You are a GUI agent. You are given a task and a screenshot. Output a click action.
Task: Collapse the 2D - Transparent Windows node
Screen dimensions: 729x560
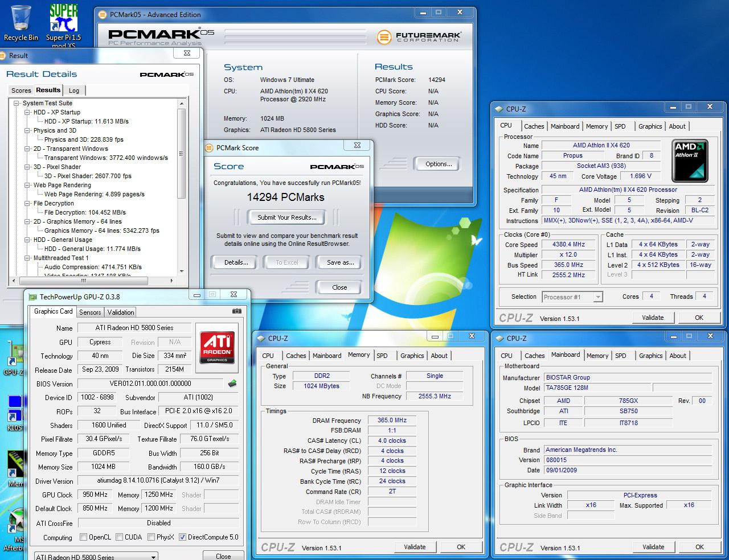[x=27, y=149]
